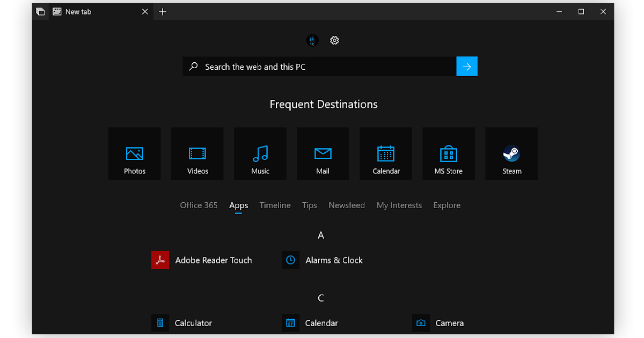
Task: Open the Photos app tile
Action: point(134,153)
